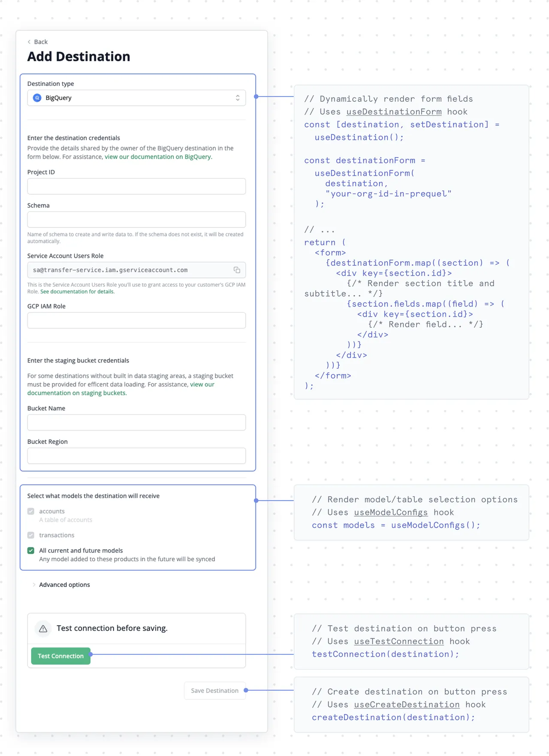Open See documentation for details link
Image resolution: width=549 pixels, height=756 pixels.
pyautogui.click(x=77, y=292)
